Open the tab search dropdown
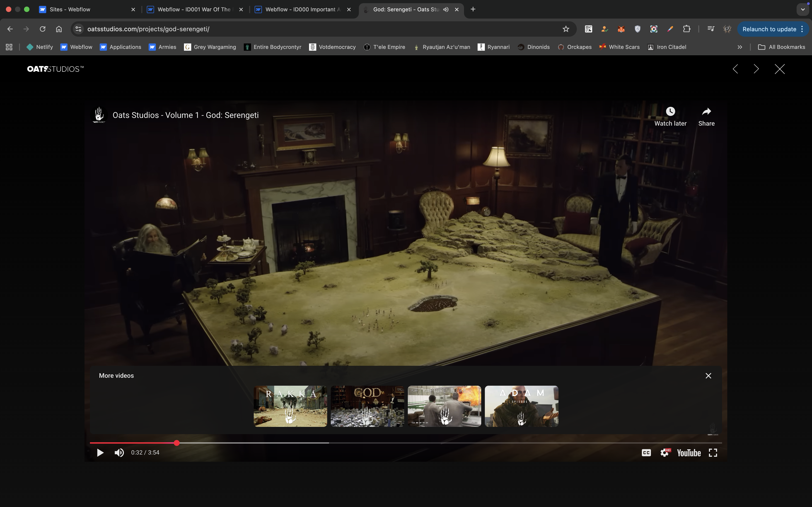The image size is (812, 507). (x=803, y=9)
